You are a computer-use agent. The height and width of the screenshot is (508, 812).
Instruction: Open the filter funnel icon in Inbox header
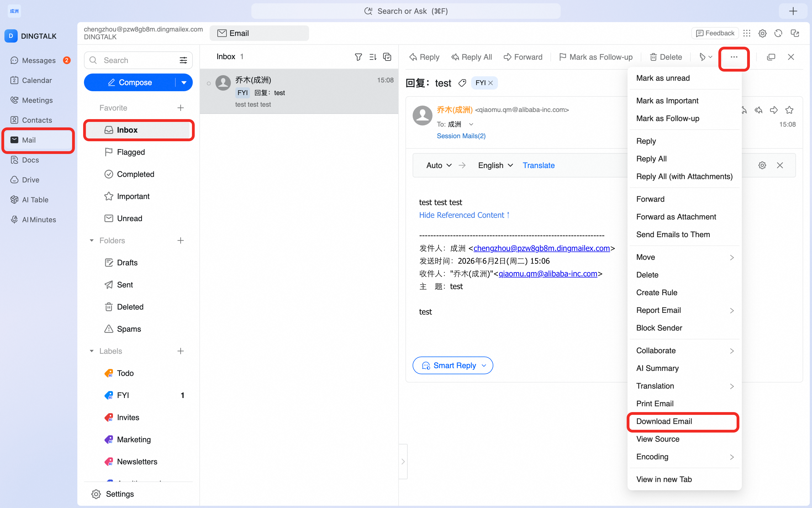(x=358, y=57)
